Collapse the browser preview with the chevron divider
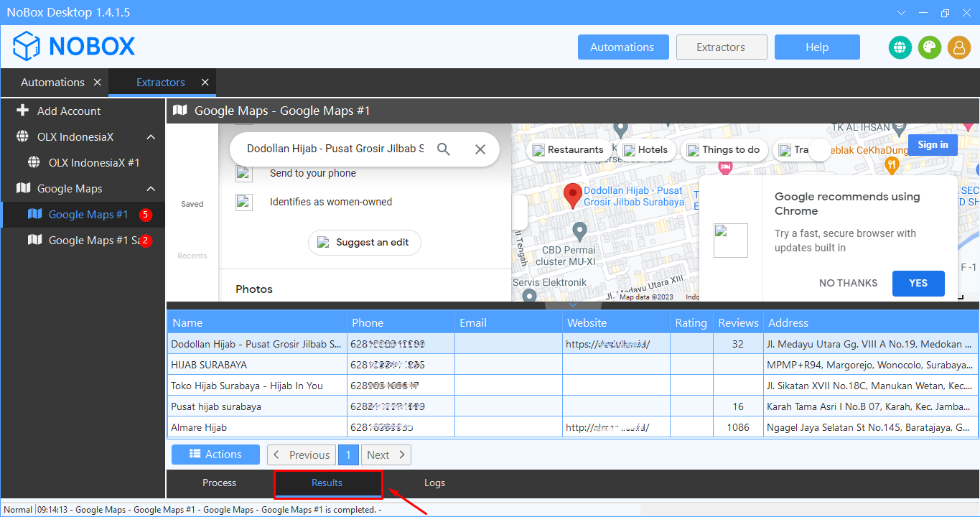980x517 pixels. [572, 305]
